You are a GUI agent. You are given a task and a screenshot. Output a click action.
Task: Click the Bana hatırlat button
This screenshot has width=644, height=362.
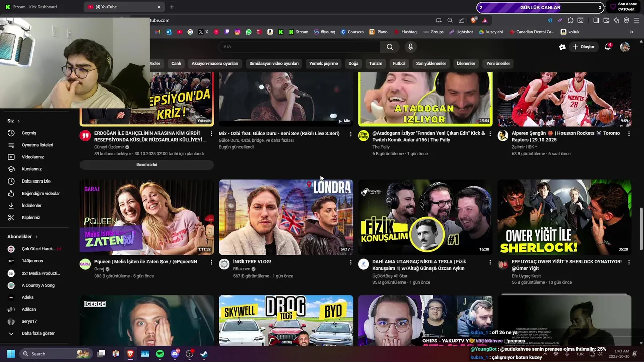point(147,165)
